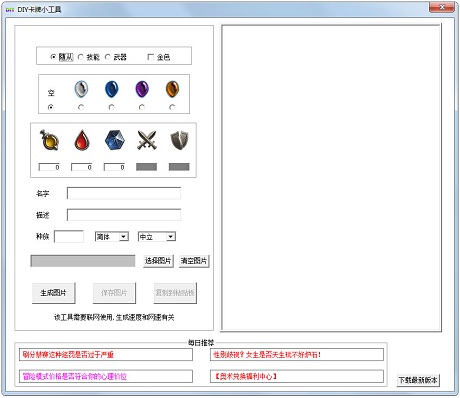
Task: Click the 清空图片 button
Action: pyautogui.click(x=194, y=261)
